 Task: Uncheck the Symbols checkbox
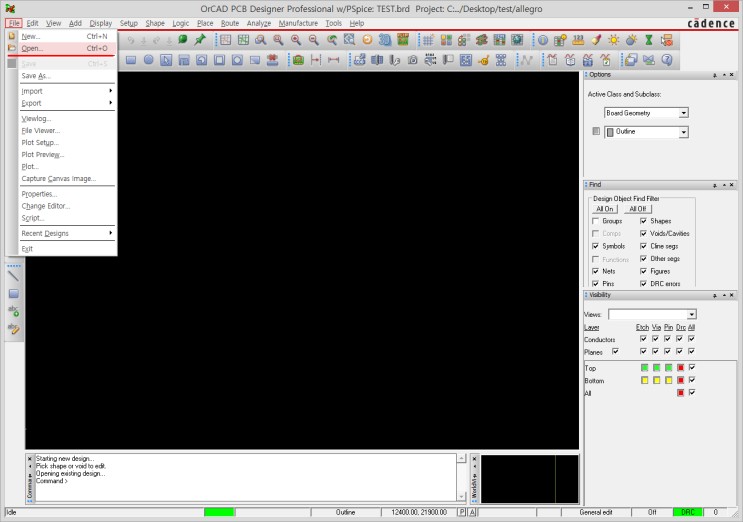(x=596, y=246)
